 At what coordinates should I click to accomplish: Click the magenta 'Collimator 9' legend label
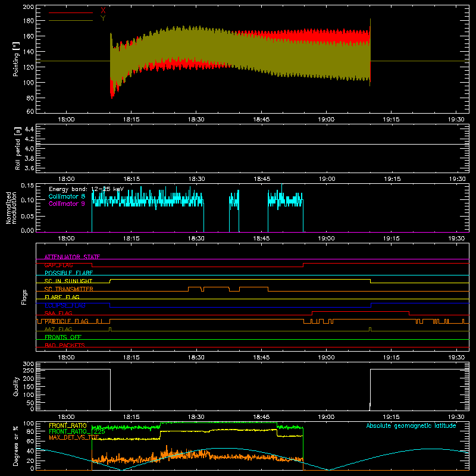tap(67, 203)
